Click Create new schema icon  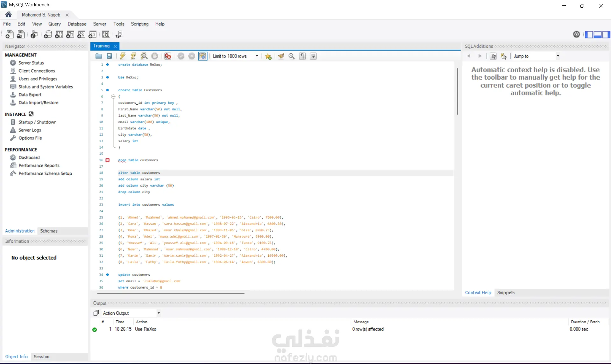point(48,34)
